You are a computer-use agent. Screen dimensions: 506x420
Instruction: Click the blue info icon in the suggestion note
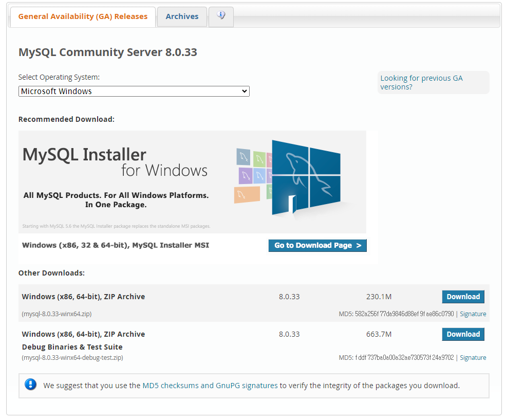tap(30, 385)
